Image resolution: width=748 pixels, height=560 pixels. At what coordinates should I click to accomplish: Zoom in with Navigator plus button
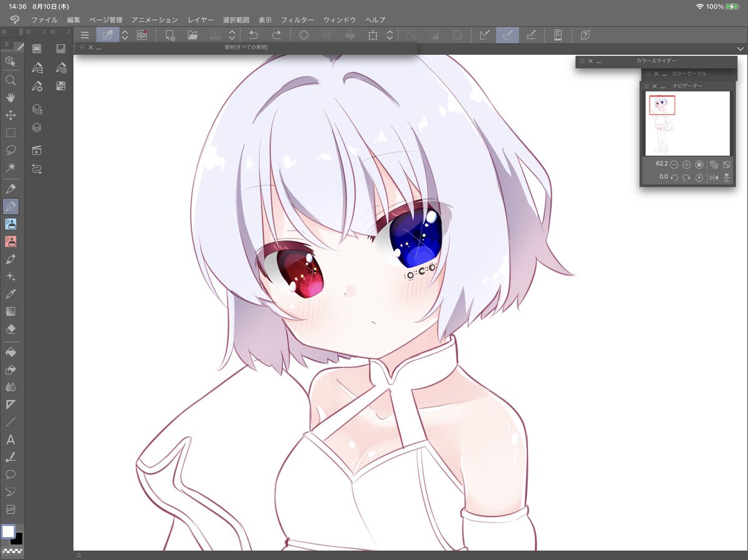[686, 164]
